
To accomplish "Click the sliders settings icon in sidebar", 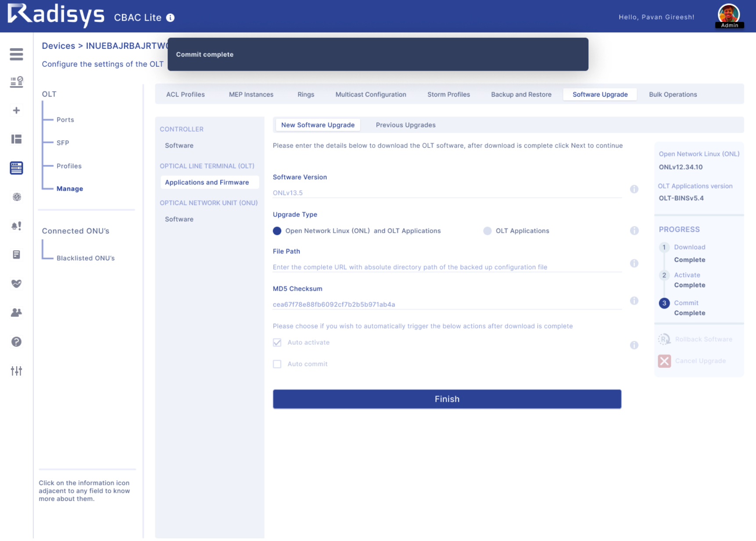I will 16,371.
